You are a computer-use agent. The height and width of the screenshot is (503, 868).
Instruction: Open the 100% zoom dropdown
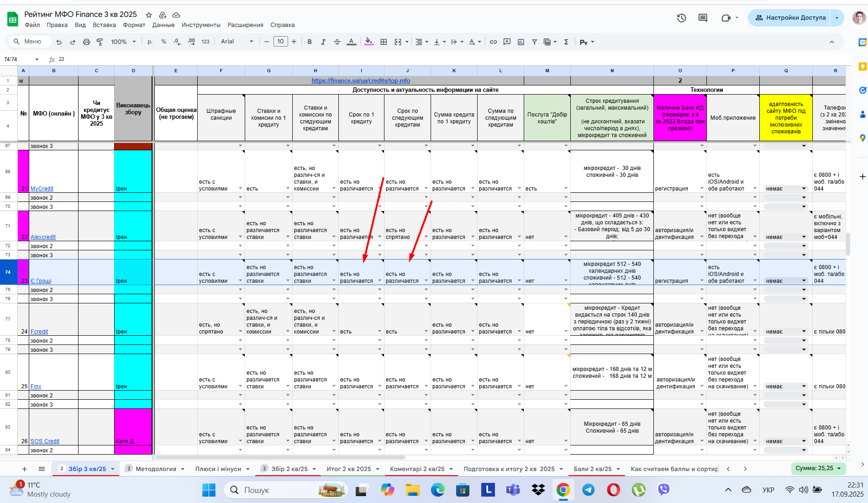(123, 42)
